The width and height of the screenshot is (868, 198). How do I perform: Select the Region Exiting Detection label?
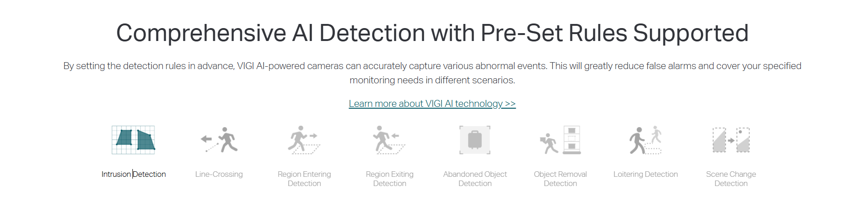point(389,179)
